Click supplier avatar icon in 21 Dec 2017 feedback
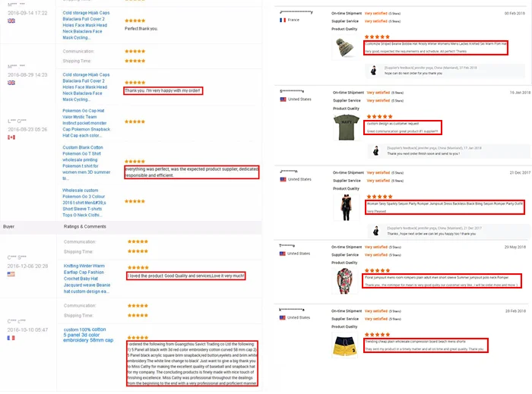This screenshot has height=394, width=532. [x=376, y=231]
